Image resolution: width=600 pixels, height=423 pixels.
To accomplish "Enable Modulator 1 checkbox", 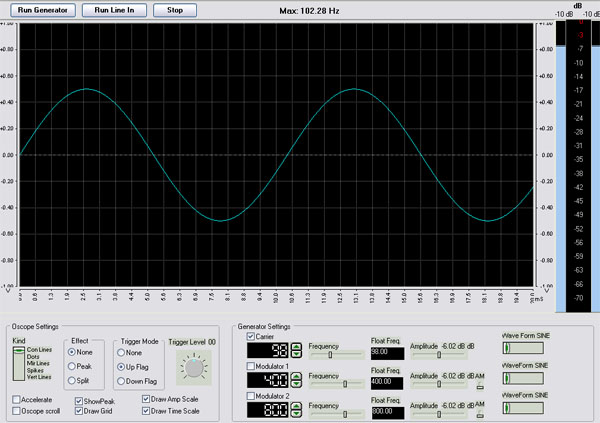I will click(251, 366).
